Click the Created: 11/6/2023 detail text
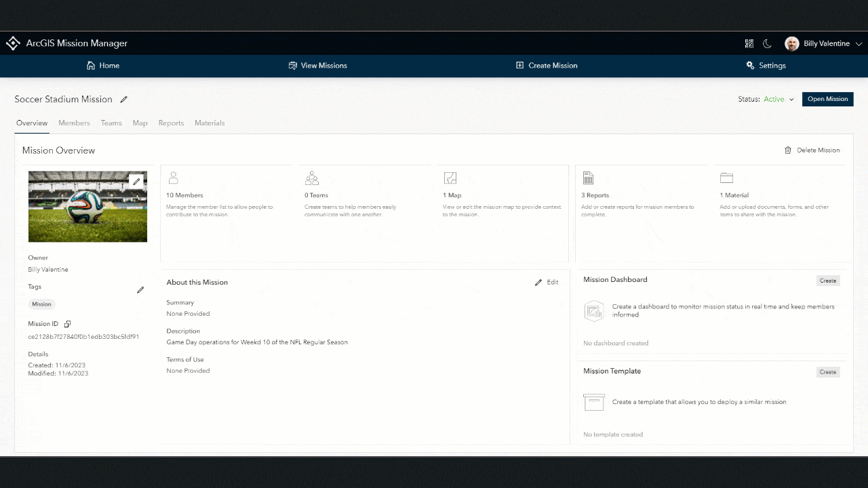This screenshot has height=488, width=868. click(x=57, y=365)
